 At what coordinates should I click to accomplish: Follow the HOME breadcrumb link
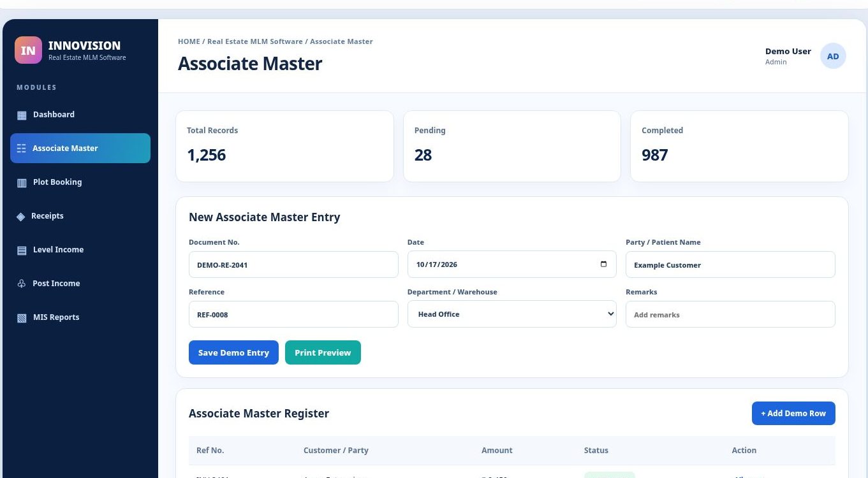point(189,41)
